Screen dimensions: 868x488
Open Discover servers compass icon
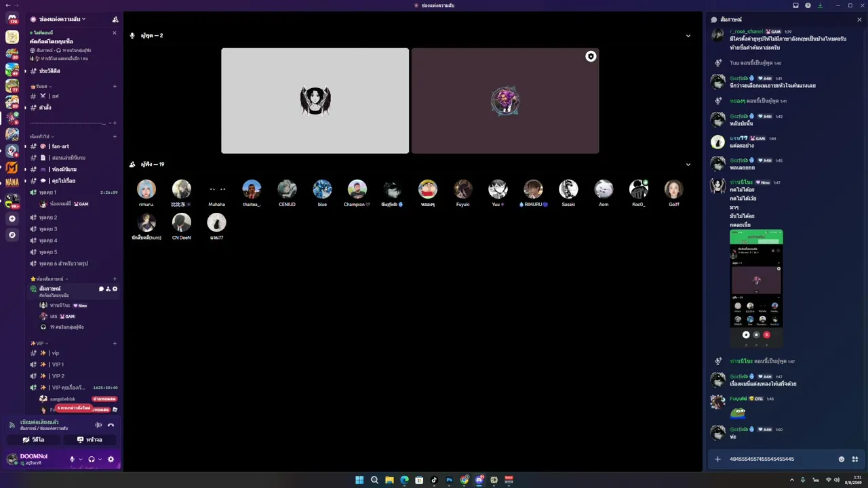[x=12, y=235]
